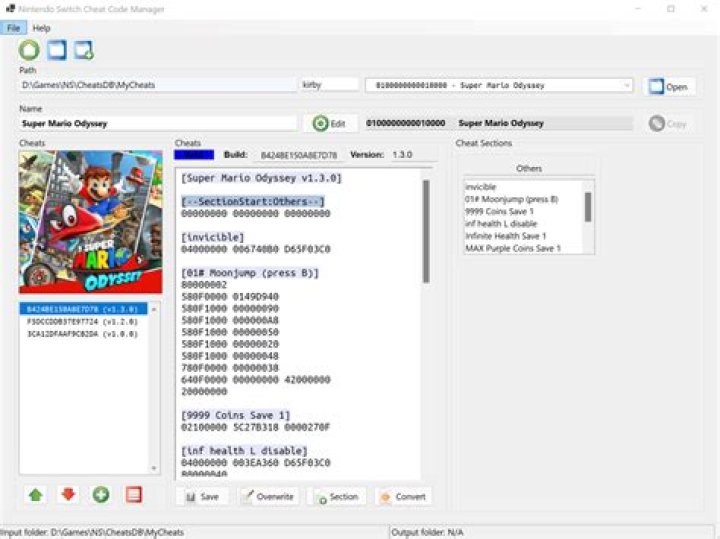Add a new build with green plus icon

[x=101, y=495]
